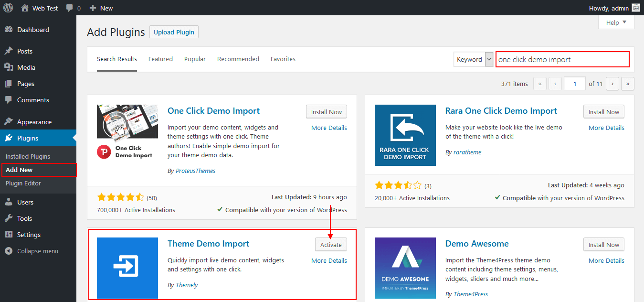
Task: Open Installed Plugins submenu item
Action: pyautogui.click(x=28, y=156)
